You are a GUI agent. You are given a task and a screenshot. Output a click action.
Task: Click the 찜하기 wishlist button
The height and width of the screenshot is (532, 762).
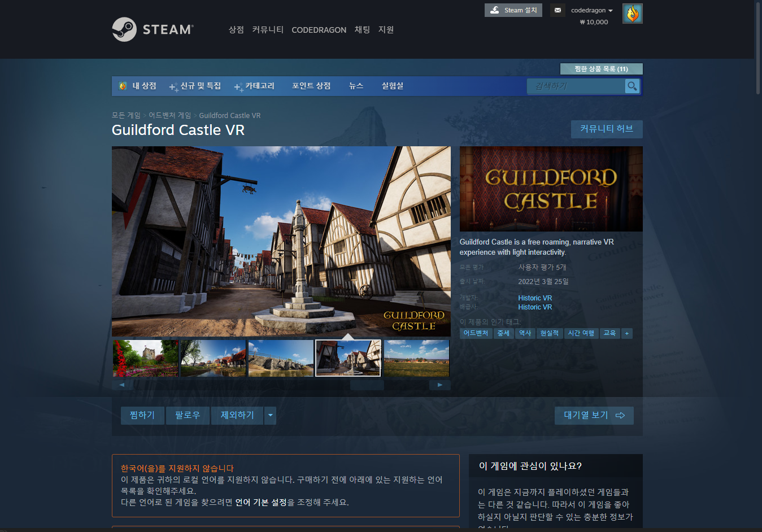pos(142,415)
